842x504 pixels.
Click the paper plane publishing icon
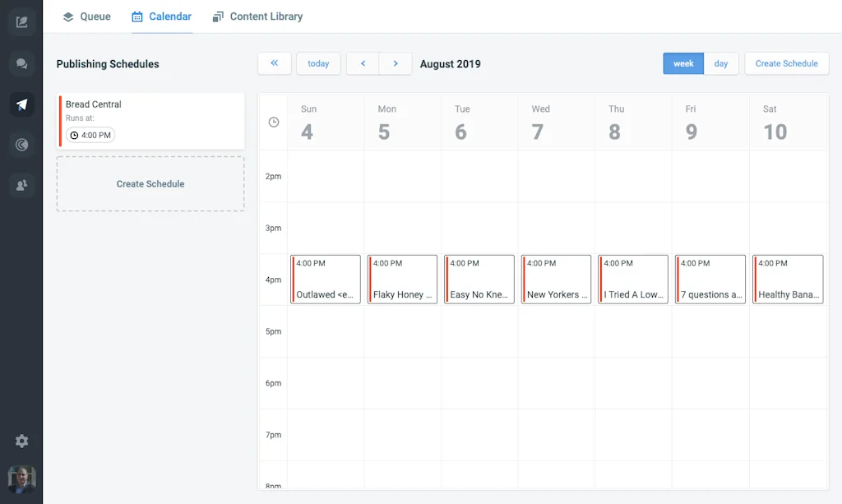coord(22,104)
